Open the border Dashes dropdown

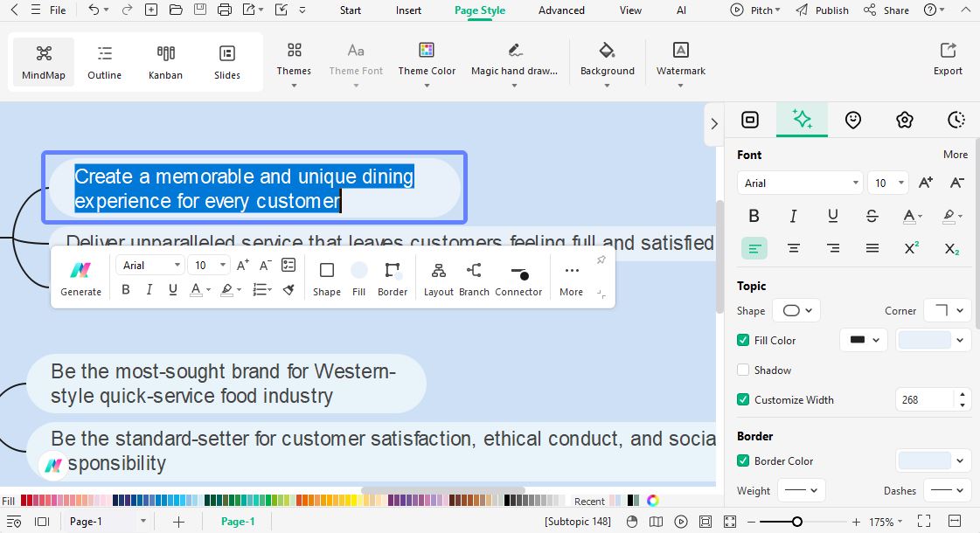tap(948, 490)
